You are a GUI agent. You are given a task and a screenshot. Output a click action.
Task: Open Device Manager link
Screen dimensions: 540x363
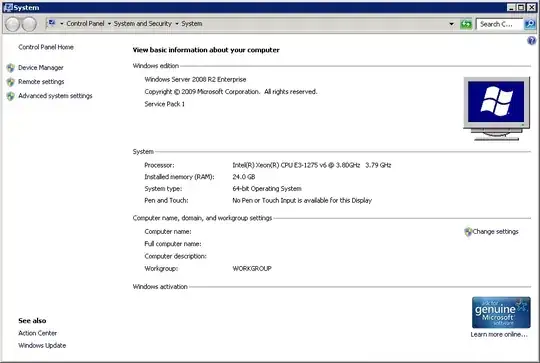pyautogui.click(x=41, y=68)
